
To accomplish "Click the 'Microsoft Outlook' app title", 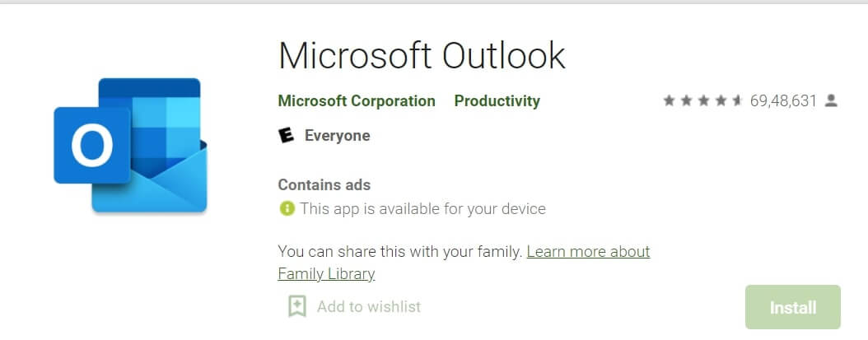I will pyautogui.click(x=422, y=55).
